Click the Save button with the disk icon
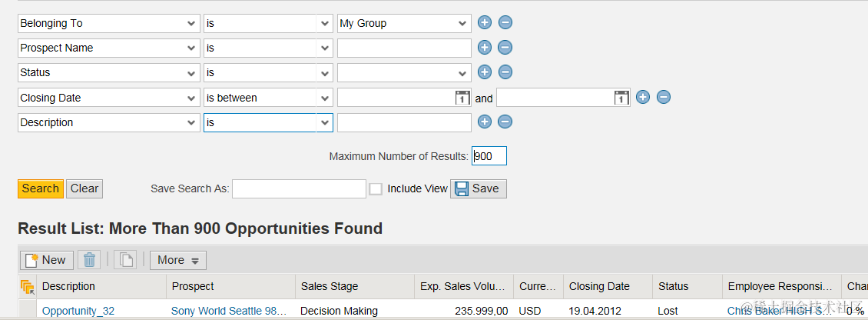 click(x=479, y=188)
